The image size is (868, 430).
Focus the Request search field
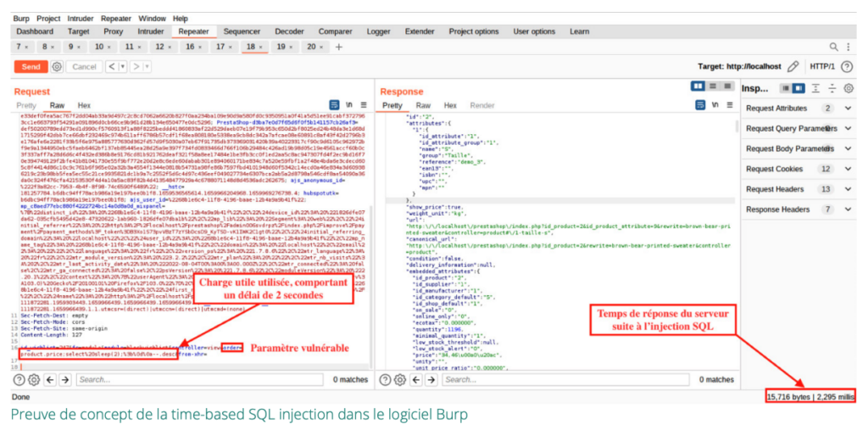pos(200,380)
